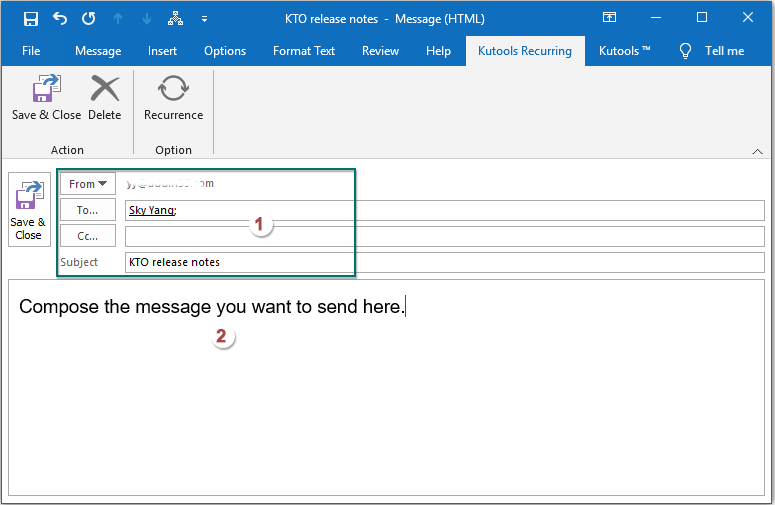This screenshot has height=505, width=775.
Task: Click the Save icon in quick access toolbar
Action: [x=31, y=19]
